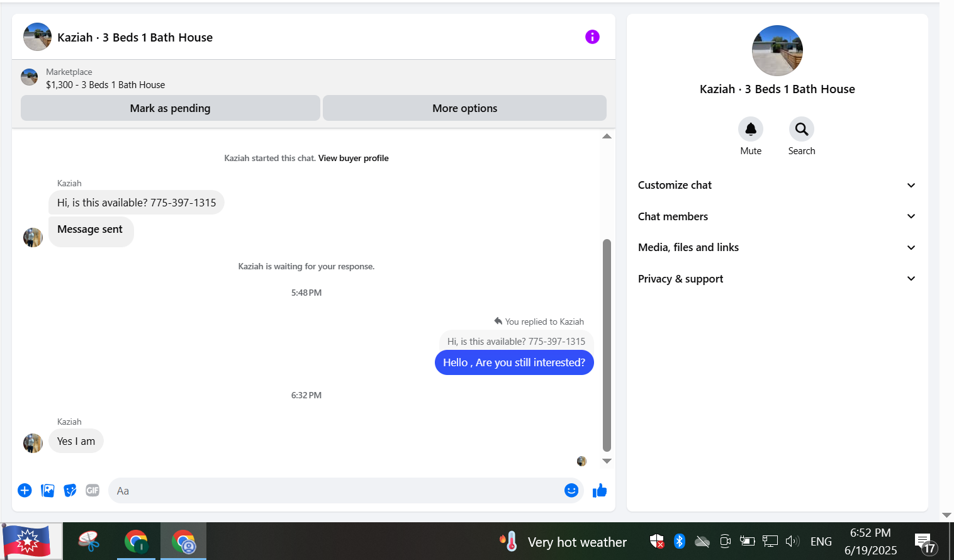This screenshot has height=560, width=954.
Task: Check battery status tray icon
Action: 747,541
